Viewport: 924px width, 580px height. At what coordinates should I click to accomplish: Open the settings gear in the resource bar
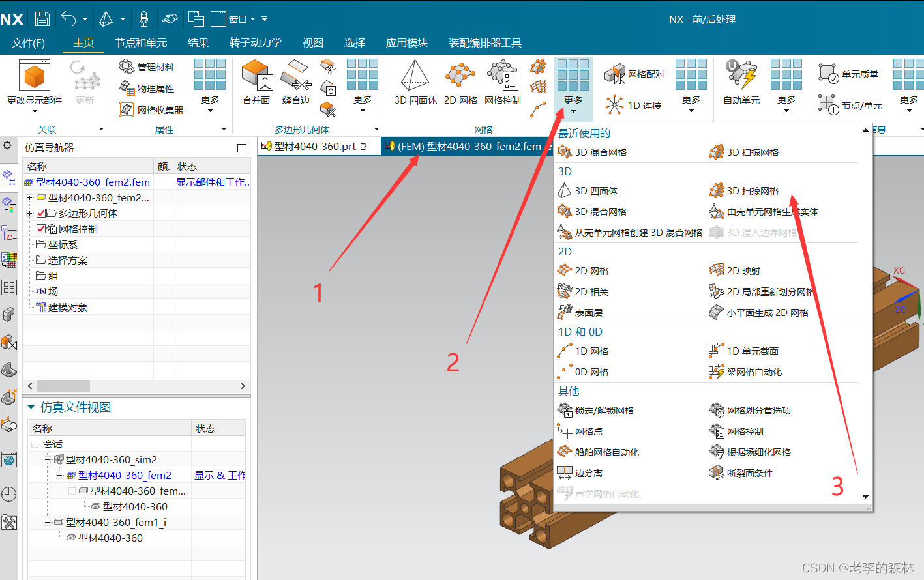tap(8, 145)
